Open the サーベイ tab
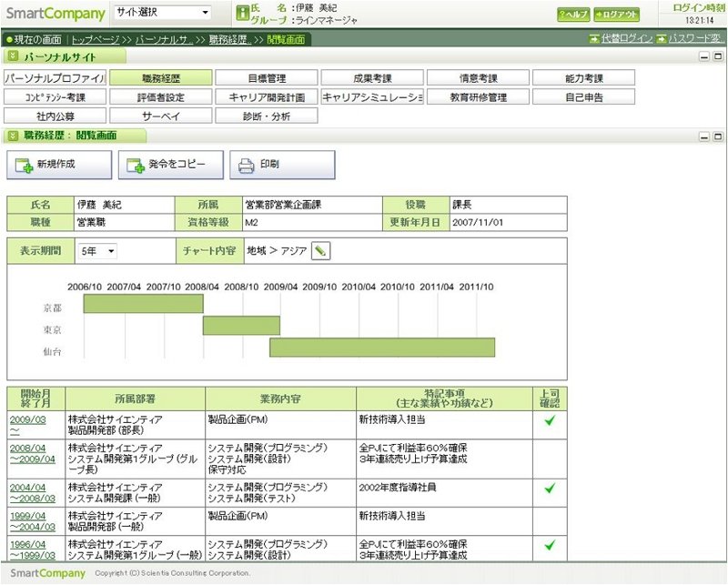Image resolution: width=728 pixels, height=585 pixels. tap(161, 116)
